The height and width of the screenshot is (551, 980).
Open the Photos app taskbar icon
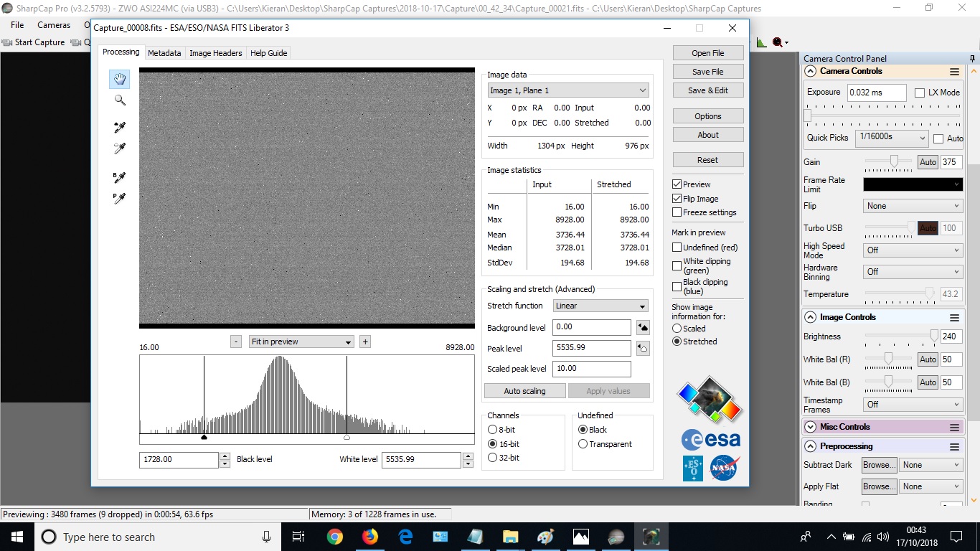580,537
